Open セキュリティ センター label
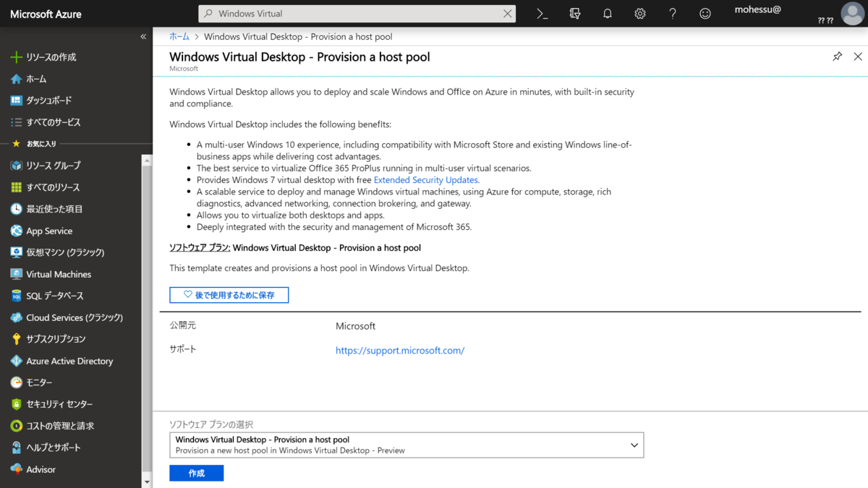 coord(59,404)
